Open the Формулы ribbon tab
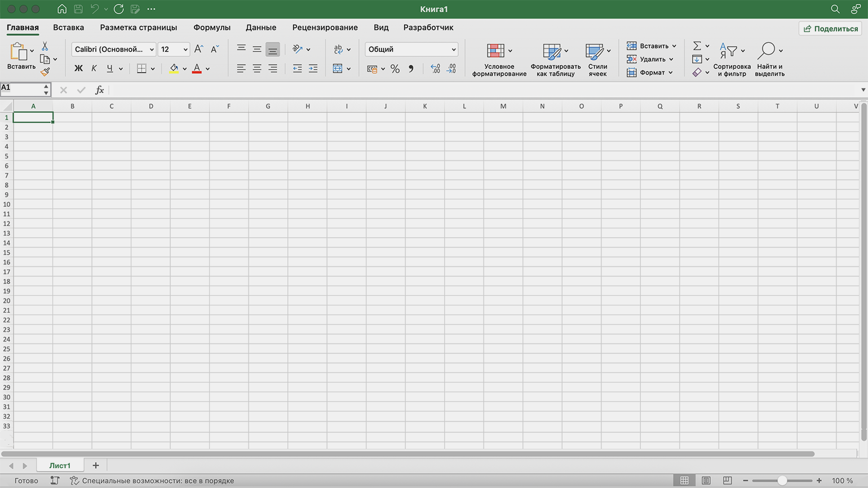This screenshot has height=488, width=868. [212, 28]
